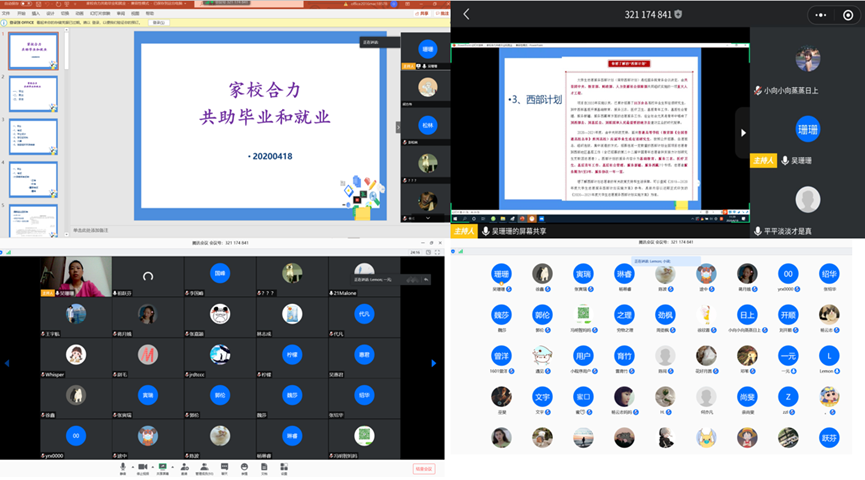
Task: Stop video using the camera toolbar icon
Action: (x=142, y=469)
